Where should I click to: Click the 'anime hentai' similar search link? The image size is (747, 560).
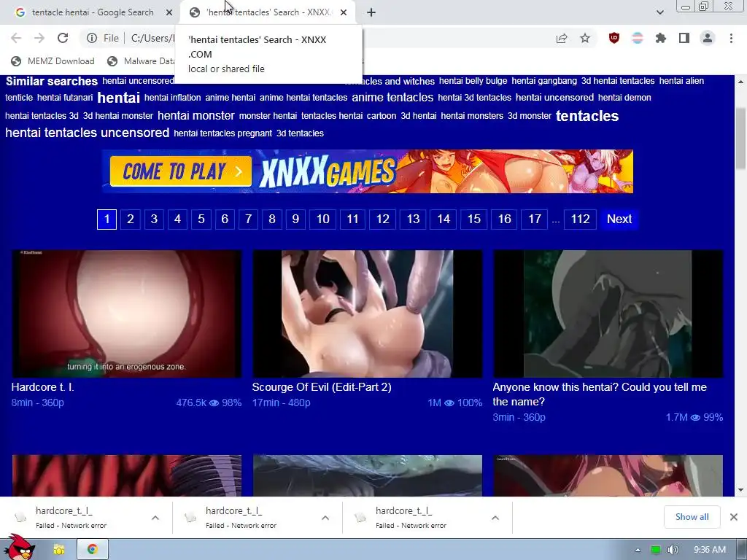pos(230,98)
